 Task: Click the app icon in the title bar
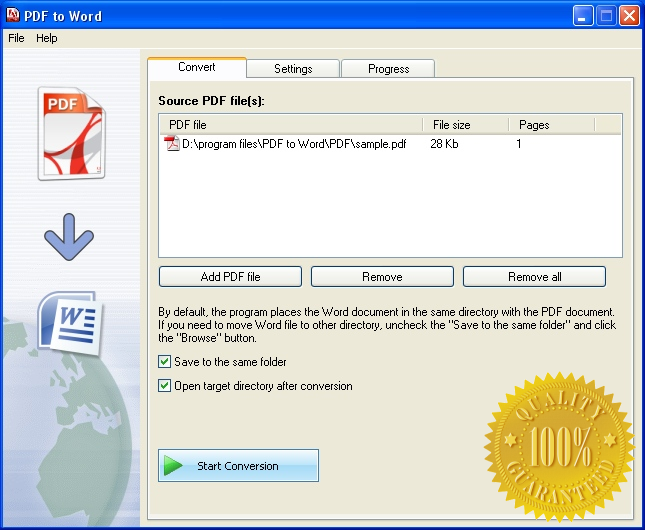tap(13, 16)
